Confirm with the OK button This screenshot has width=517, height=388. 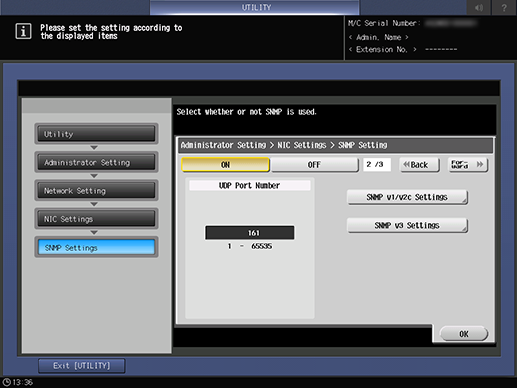point(464,334)
